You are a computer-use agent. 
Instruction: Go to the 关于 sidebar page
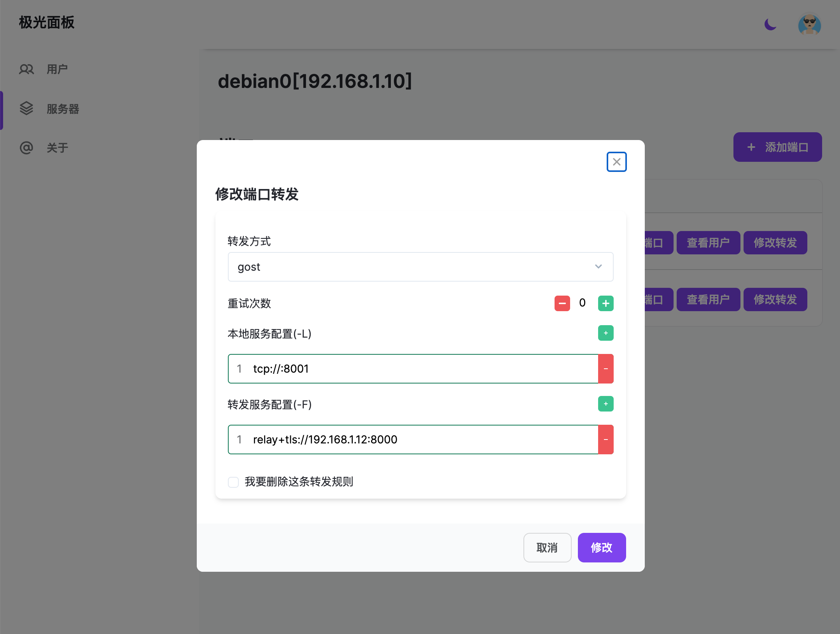point(57,148)
